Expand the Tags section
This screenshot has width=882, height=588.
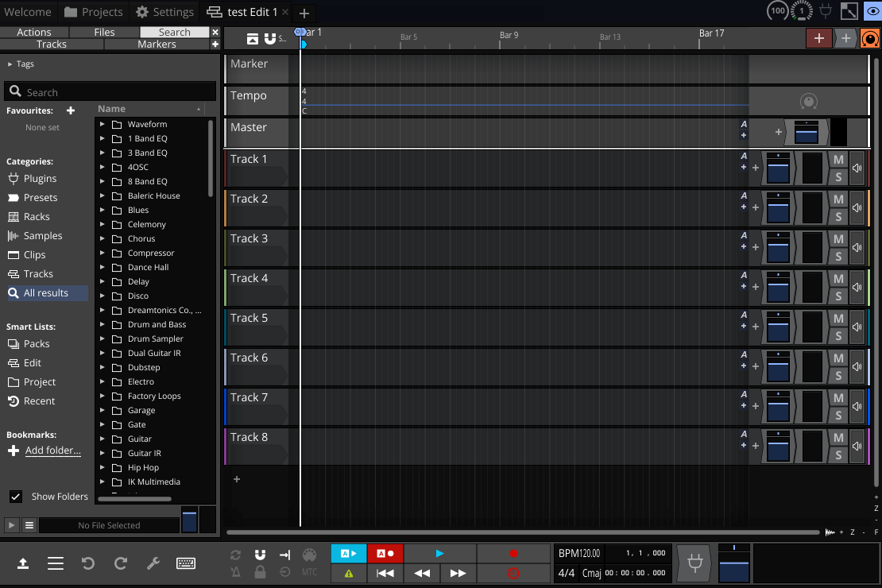(10, 64)
